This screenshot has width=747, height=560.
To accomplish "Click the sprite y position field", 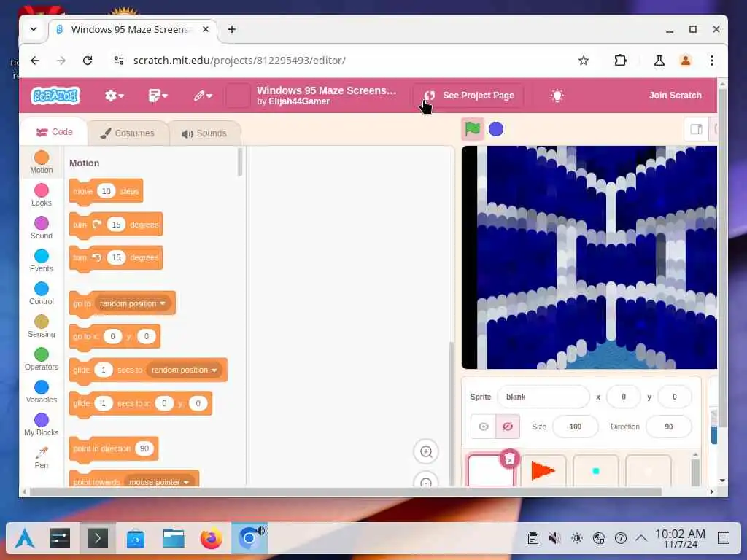I will tap(675, 397).
